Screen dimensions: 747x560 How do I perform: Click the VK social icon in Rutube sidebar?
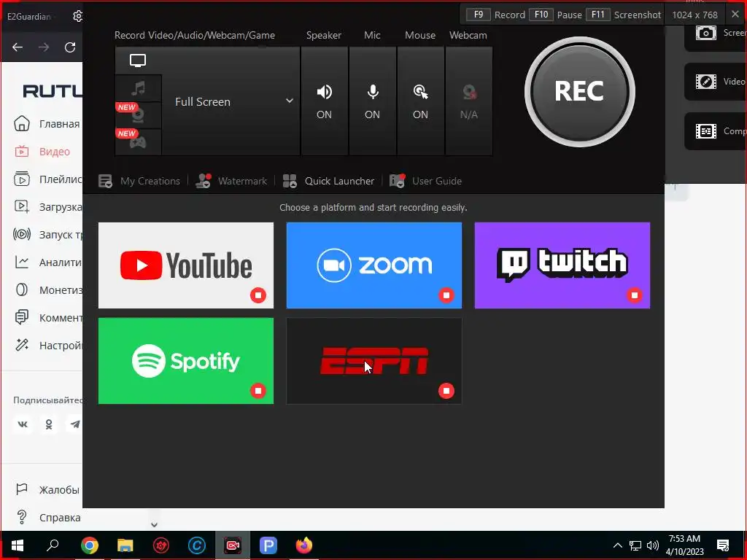23,424
